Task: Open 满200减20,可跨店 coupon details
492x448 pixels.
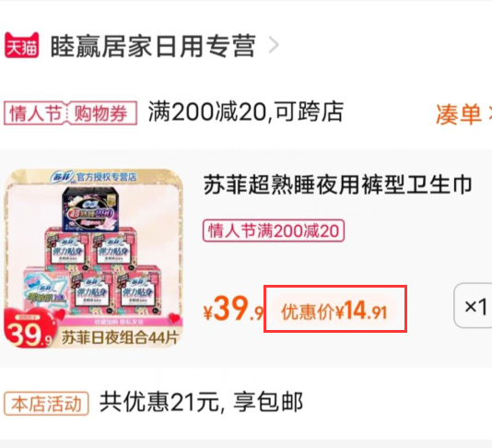Action: tap(246, 112)
